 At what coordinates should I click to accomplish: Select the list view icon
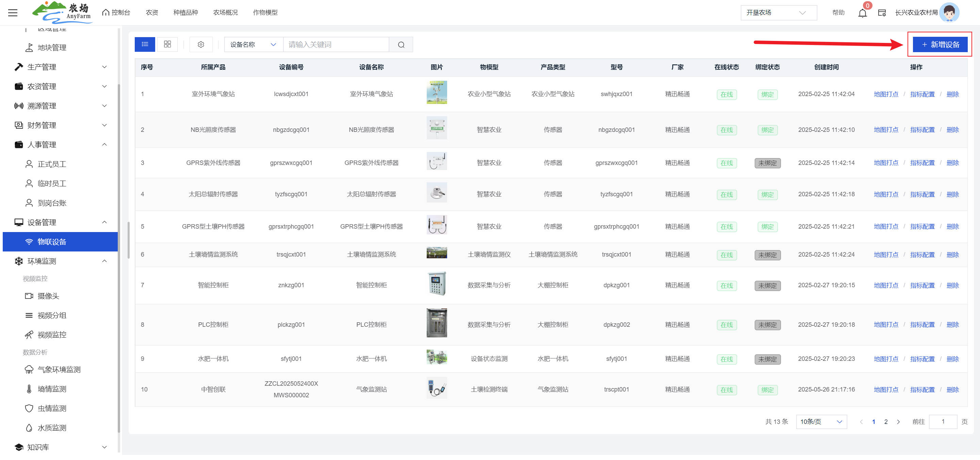[145, 44]
